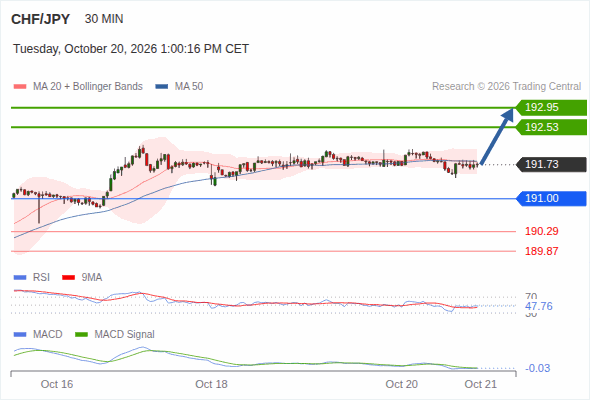
Task: Click the 30 MIN timeframe label
Action: [104, 19]
